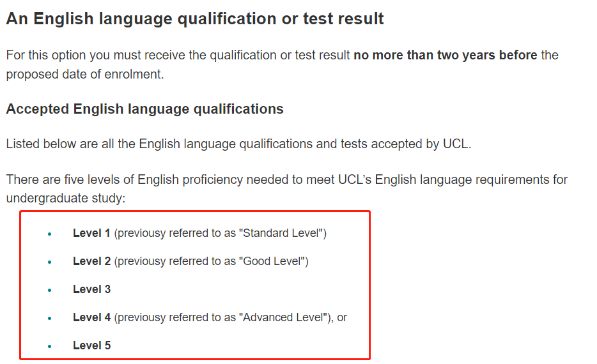Click the Level 3 list item
597x364 pixels.
92,289
